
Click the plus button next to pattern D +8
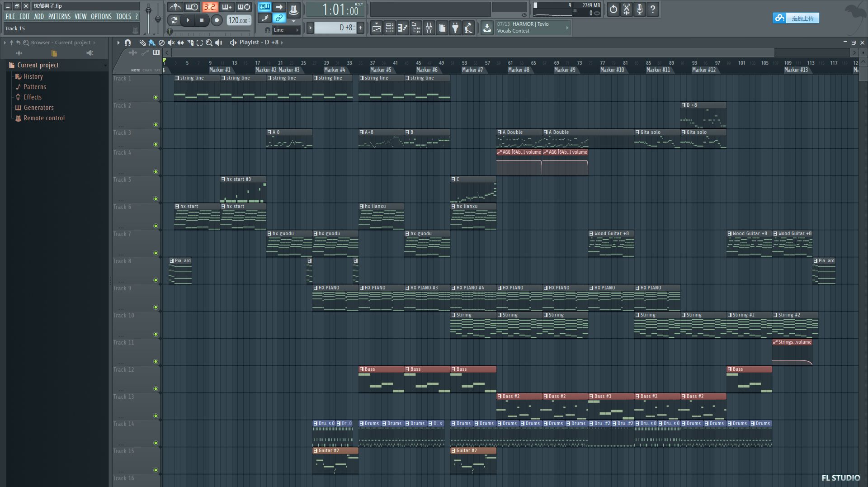pos(360,28)
